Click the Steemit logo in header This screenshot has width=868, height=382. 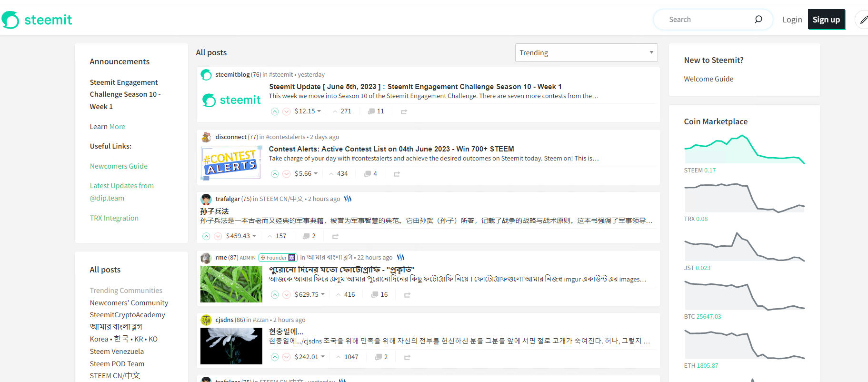click(37, 20)
